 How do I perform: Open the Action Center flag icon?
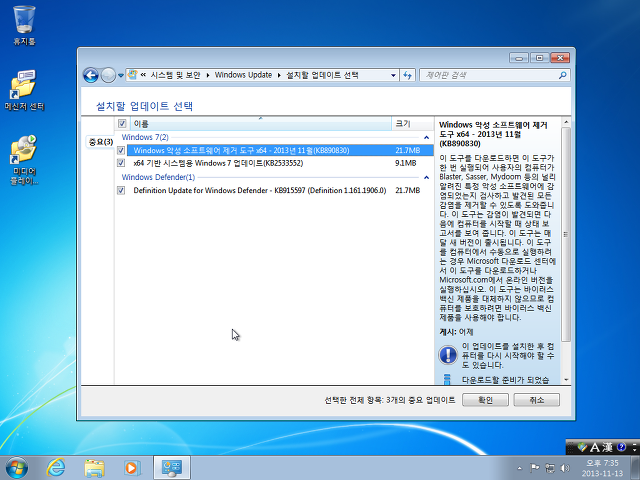[534, 468]
